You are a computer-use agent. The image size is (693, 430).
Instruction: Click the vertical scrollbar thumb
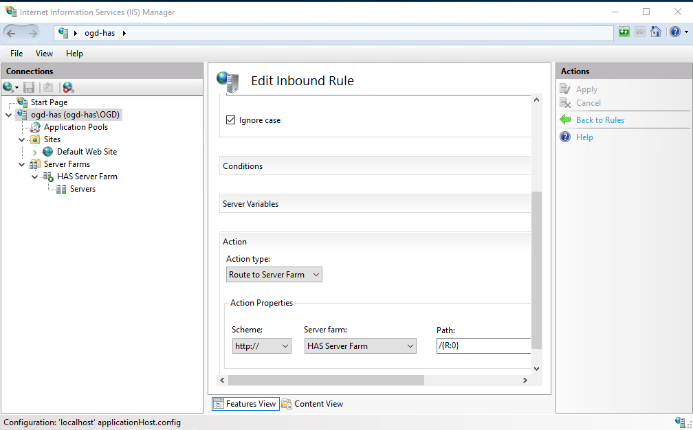536,270
